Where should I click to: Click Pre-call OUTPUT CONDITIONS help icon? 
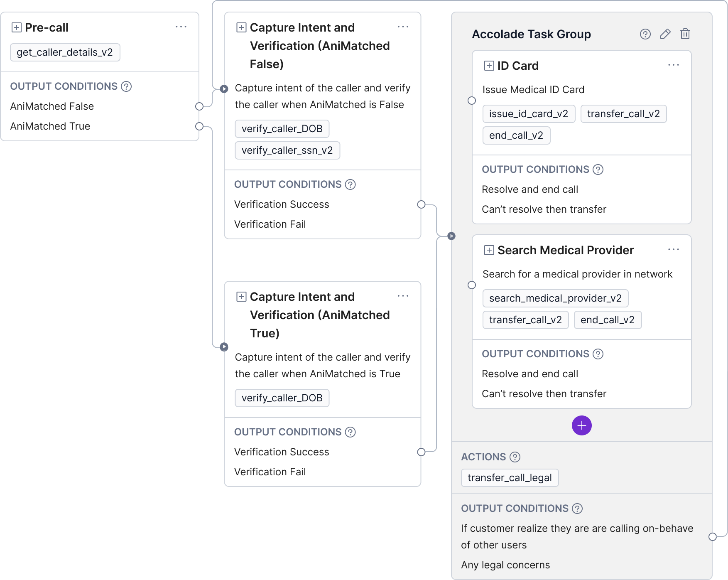point(126,86)
